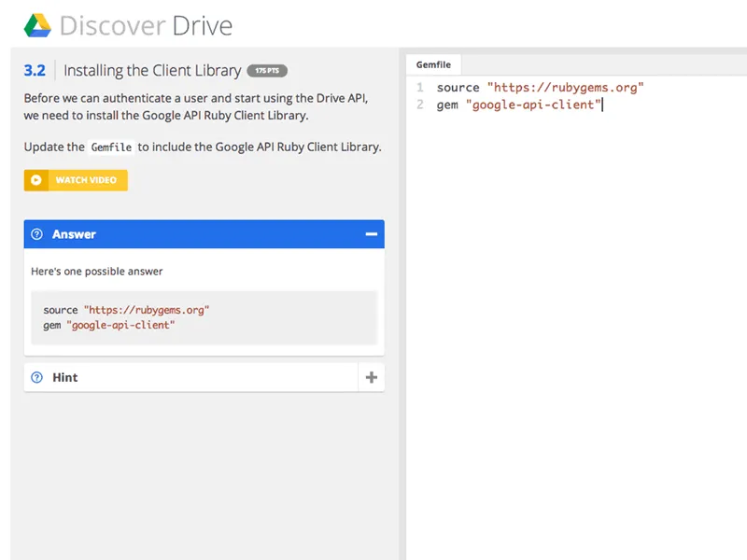Click line 2 gem code in editor

[519, 105]
